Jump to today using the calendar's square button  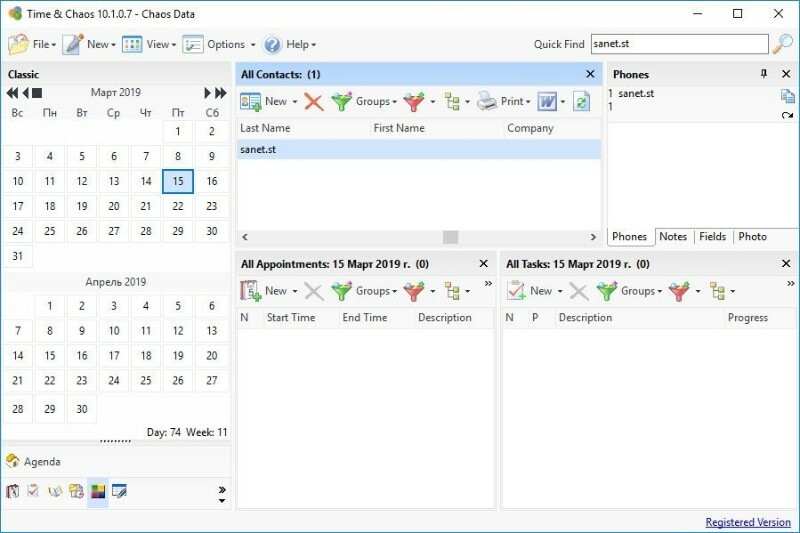[x=37, y=93]
